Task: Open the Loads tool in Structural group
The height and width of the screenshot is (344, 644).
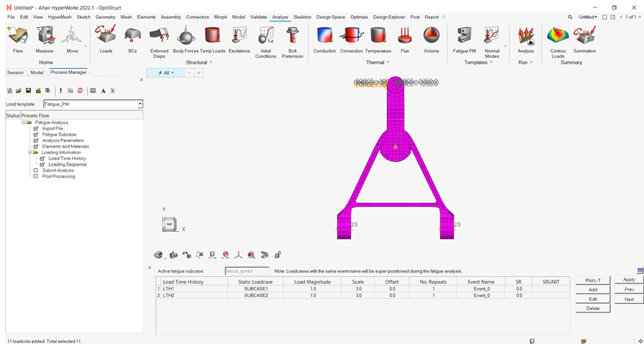Action: click(x=106, y=35)
